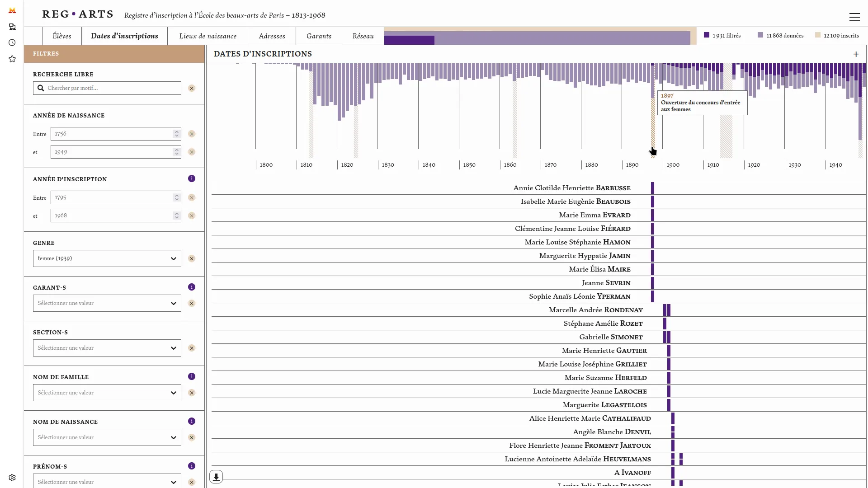Open favorites star icon in sidebar
The image size is (868, 488).
tap(12, 59)
